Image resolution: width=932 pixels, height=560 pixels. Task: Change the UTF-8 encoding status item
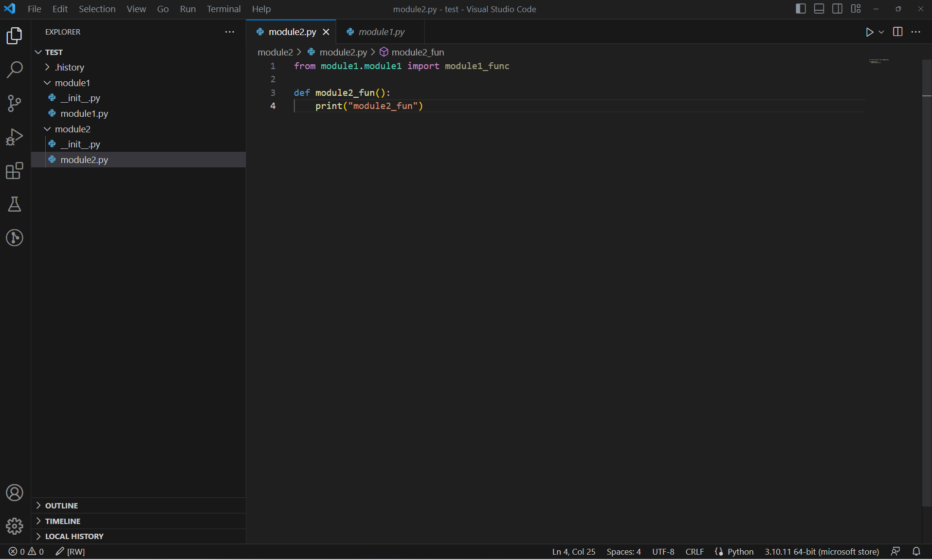663,552
